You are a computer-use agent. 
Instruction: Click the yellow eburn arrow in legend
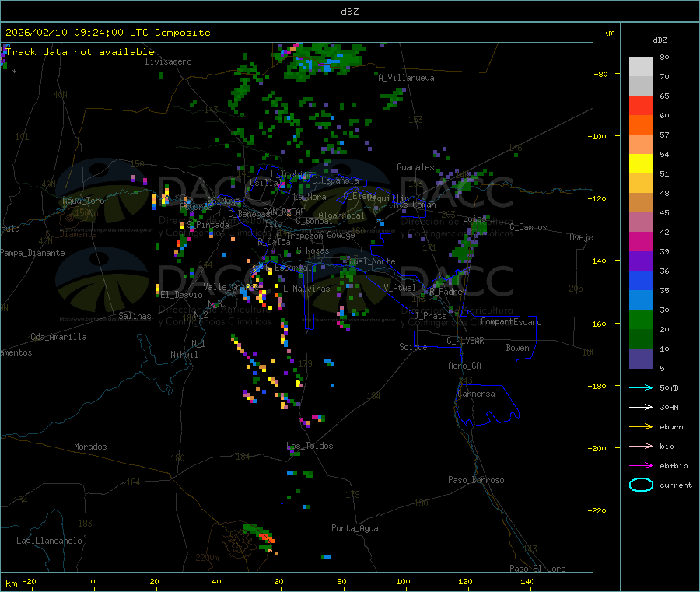pos(641,427)
